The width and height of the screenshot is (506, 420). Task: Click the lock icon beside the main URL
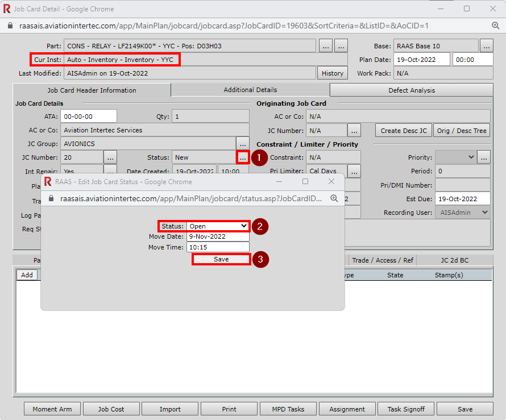(x=10, y=26)
